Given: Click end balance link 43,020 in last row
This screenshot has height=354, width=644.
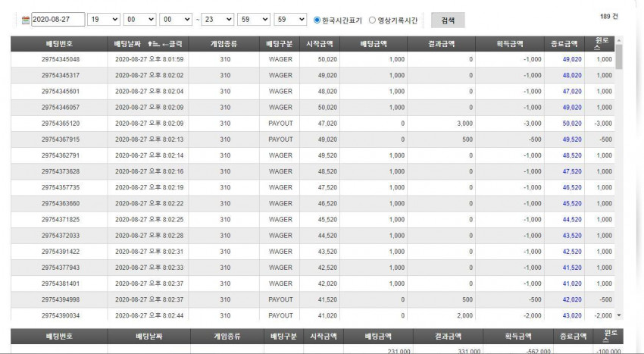Looking at the screenshot, I should coord(572,316).
